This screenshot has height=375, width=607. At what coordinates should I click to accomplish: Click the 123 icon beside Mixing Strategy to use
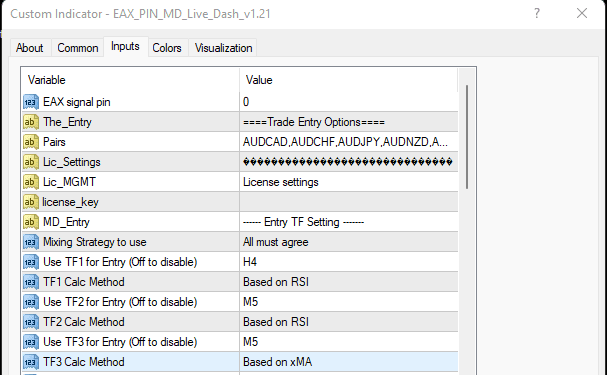click(31, 242)
